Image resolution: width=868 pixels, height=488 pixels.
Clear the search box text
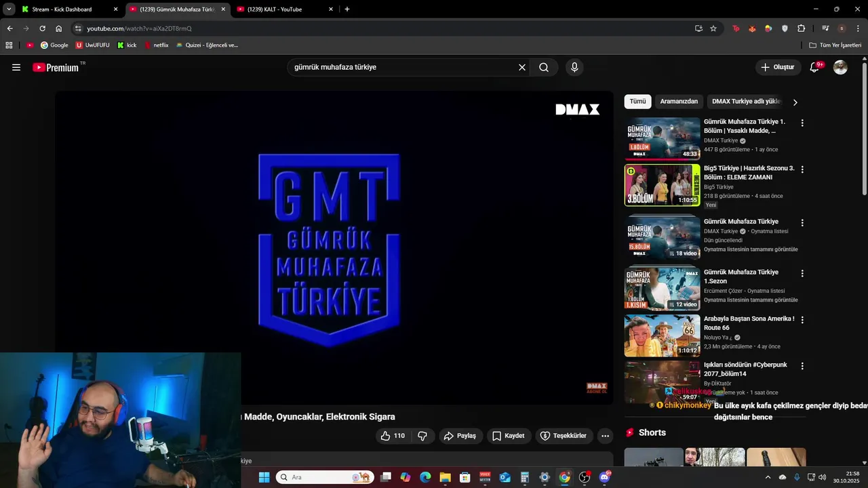pyautogui.click(x=522, y=67)
